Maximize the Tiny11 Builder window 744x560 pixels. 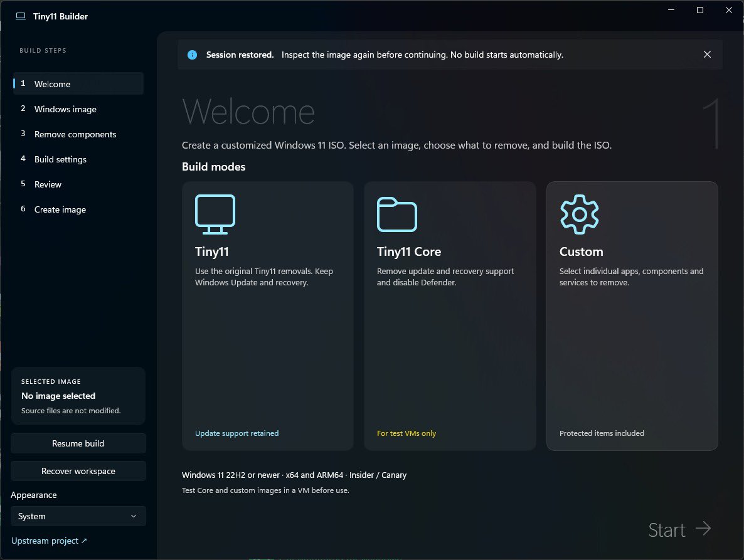click(700, 10)
